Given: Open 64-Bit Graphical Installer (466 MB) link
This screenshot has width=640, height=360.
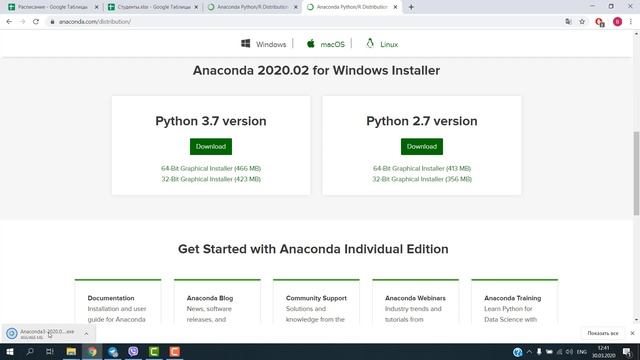Looking at the screenshot, I should click(211, 168).
